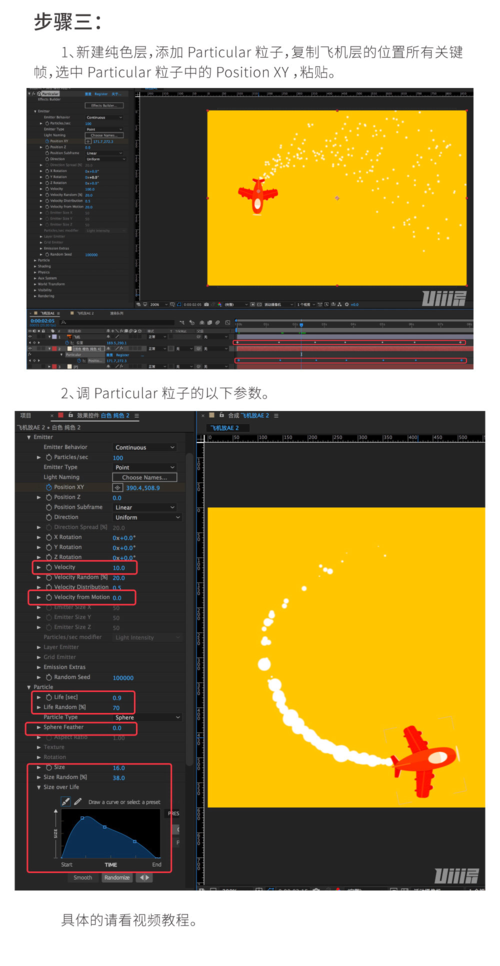Click Position XY value 390.4,508.9

pyautogui.click(x=143, y=488)
